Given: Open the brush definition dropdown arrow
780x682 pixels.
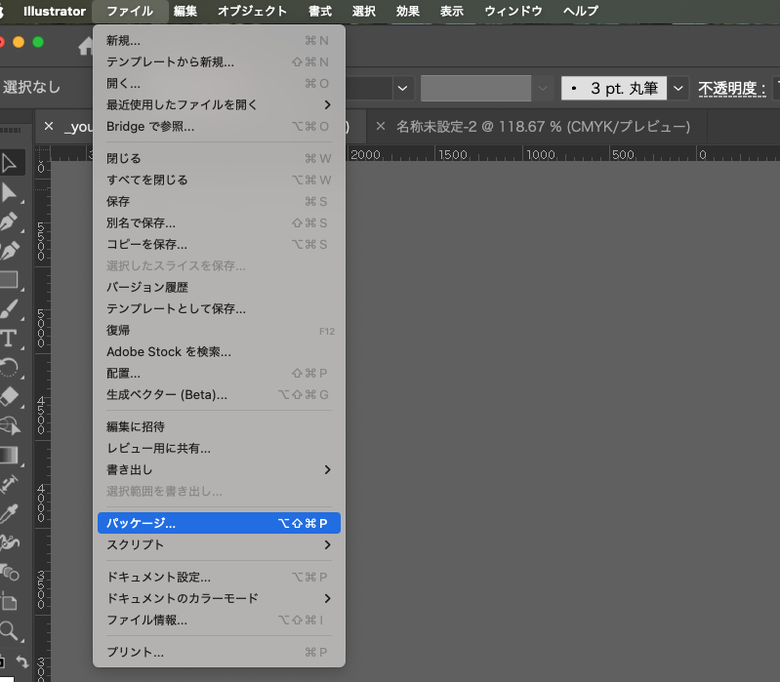Looking at the screenshot, I should (679, 89).
